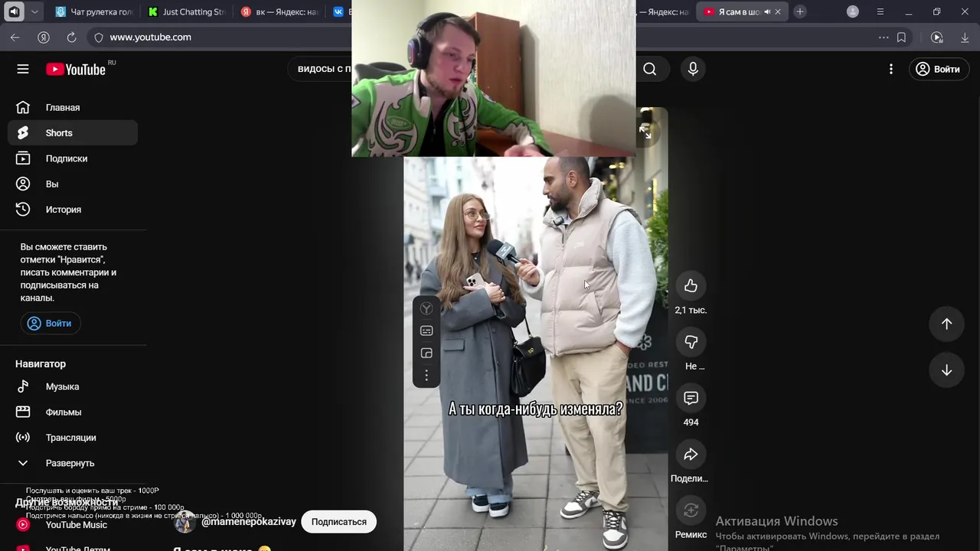Open Трансляции in Навигатор

[73, 438]
